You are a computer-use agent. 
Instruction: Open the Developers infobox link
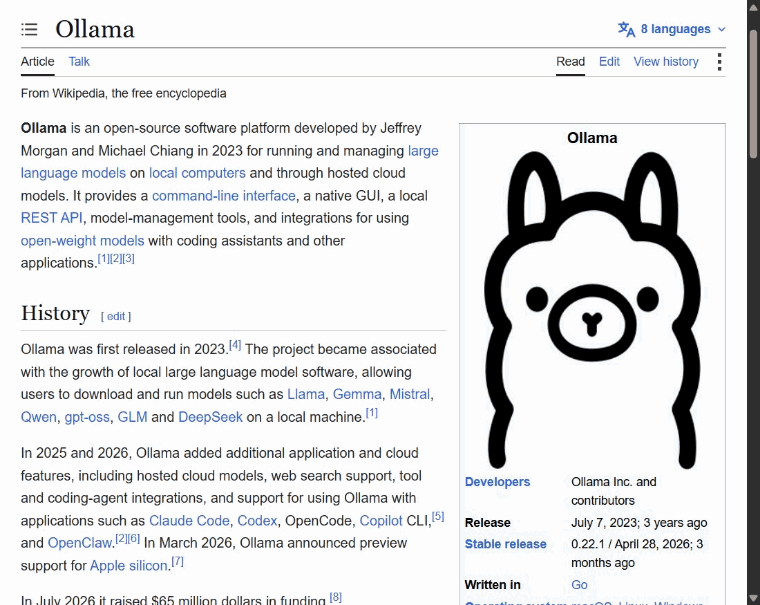pyautogui.click(x=497, y=482)
